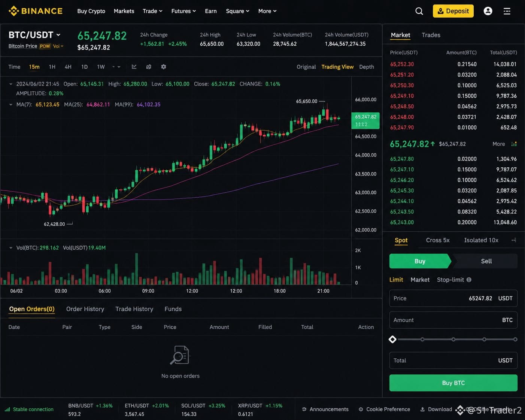This screenshot has width=525, height=420.
Task: Select the Cross 5x margin tab
Action: (438, 240)
